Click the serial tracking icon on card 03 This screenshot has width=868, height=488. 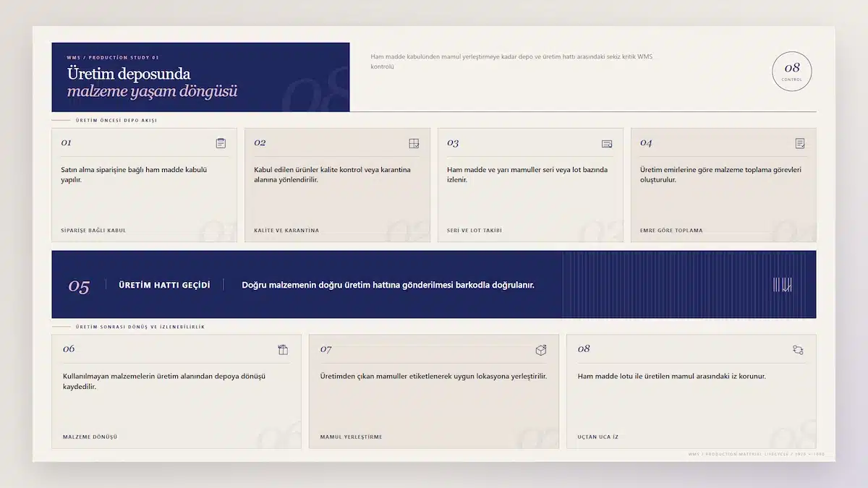(607, 143)
